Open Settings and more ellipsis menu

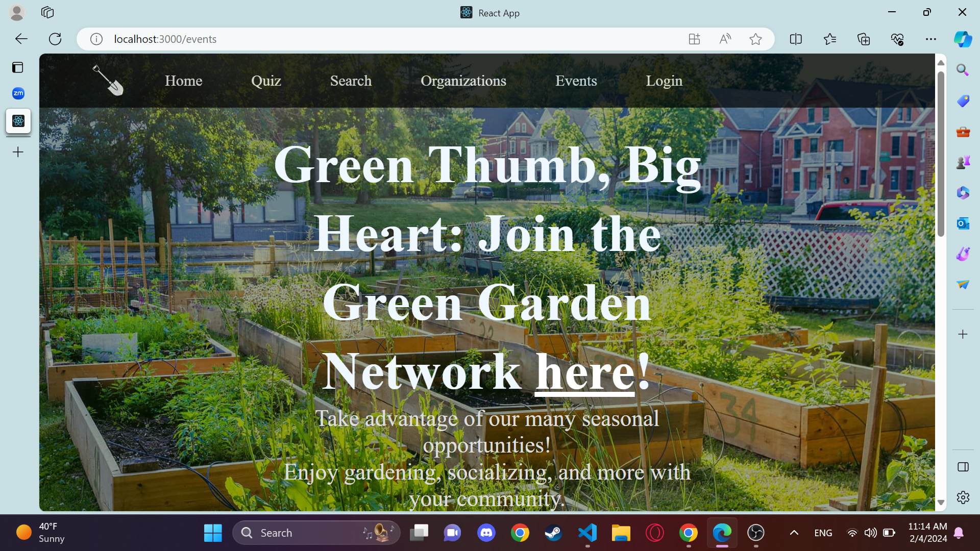pyautogui.click(x=931, y=39)
